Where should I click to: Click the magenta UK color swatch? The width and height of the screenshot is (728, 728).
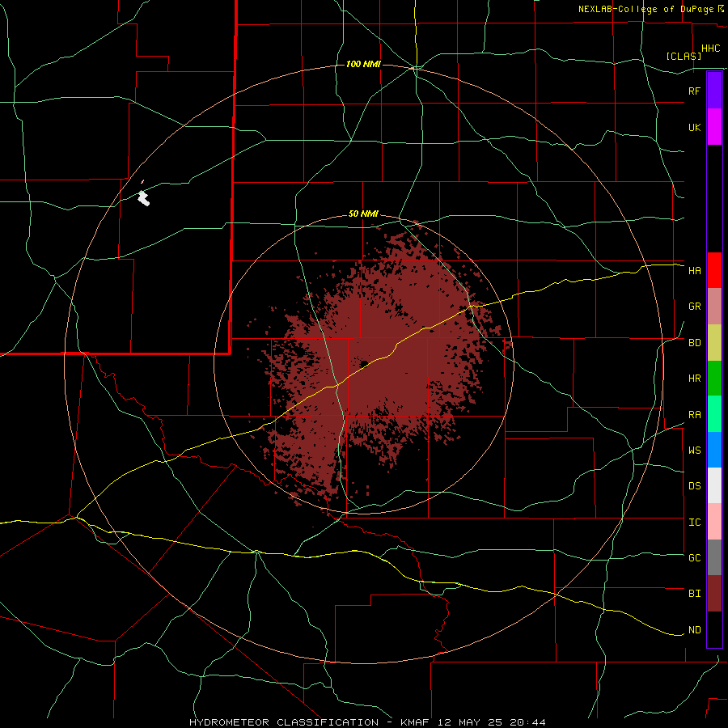pyautogui.click(x=714, y=127)
